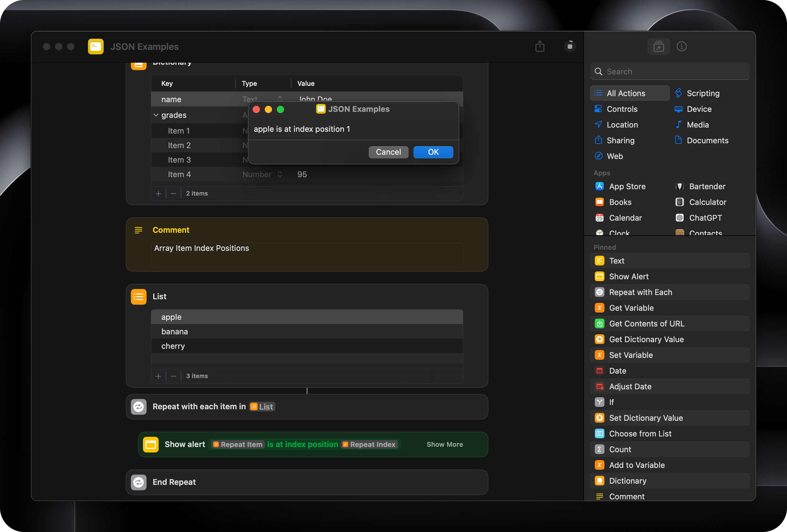Click the Repeat with each action icon

139,407
